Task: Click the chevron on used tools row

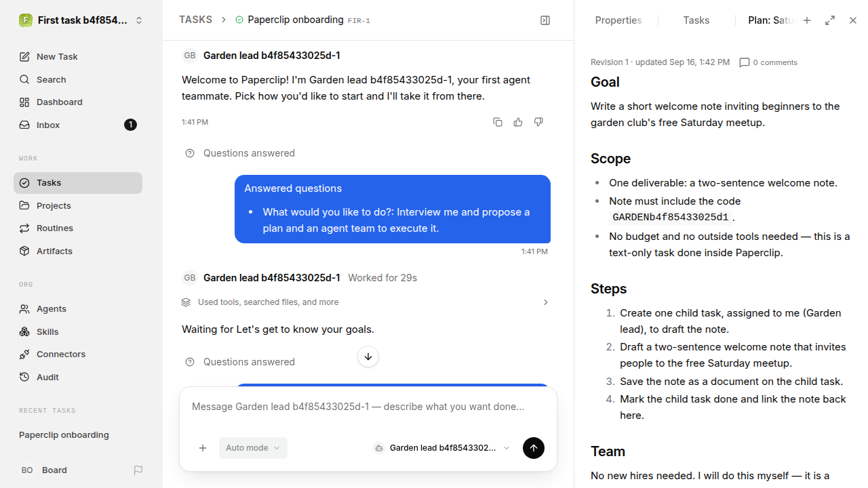Action: click(x=545, y=302)
